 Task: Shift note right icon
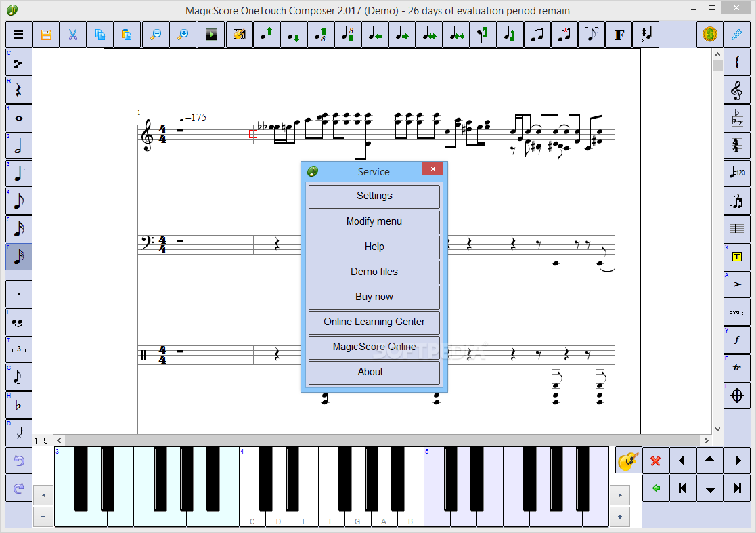click(401, 35)
